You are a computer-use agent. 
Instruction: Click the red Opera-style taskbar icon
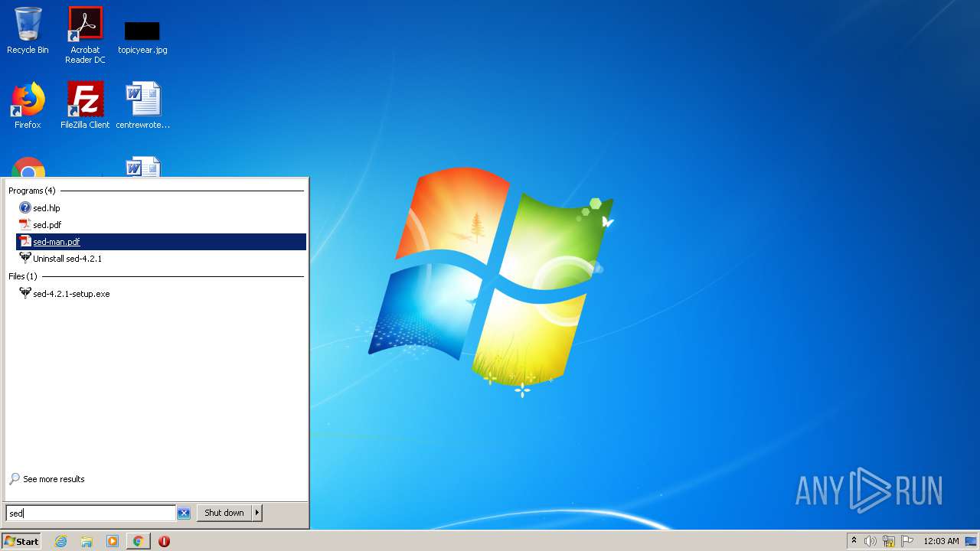pyautogui.click(x=164, y=541)
